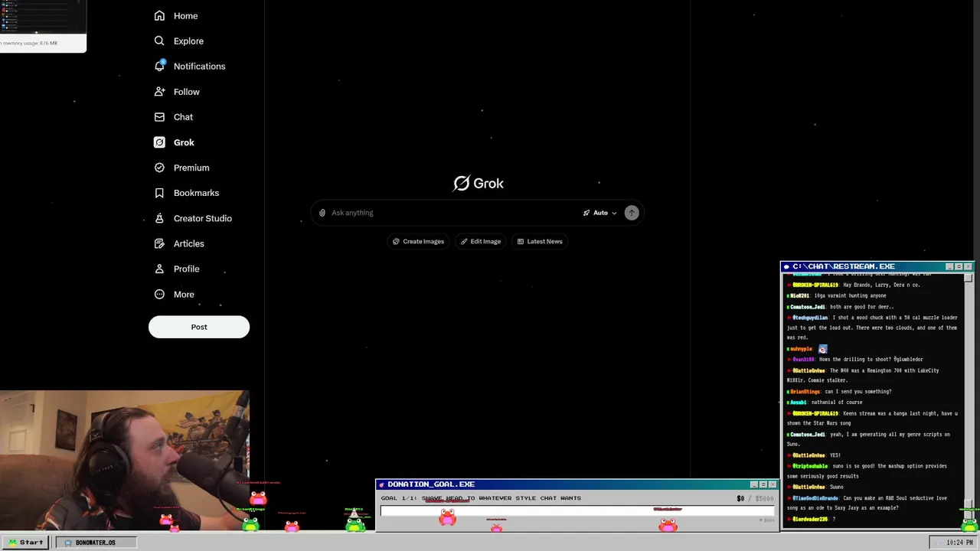
Task: Click the $0 / $5000 goal amount
Action: (755, 498)
